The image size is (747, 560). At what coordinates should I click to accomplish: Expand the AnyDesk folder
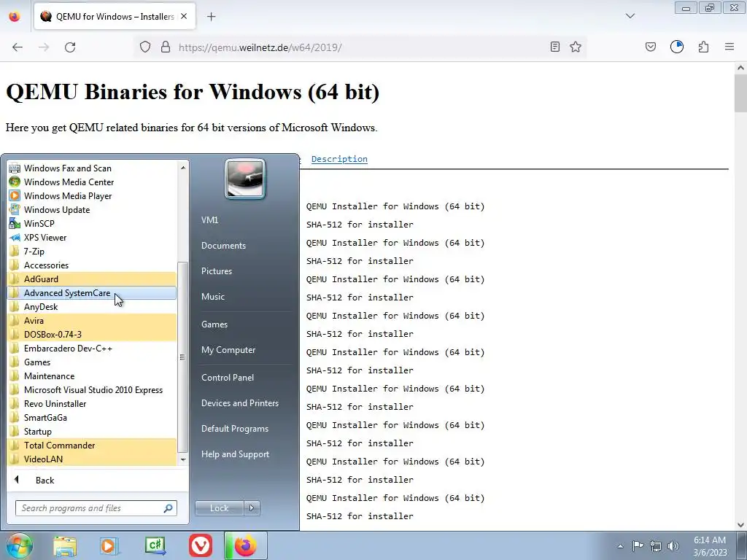[92, 307]
